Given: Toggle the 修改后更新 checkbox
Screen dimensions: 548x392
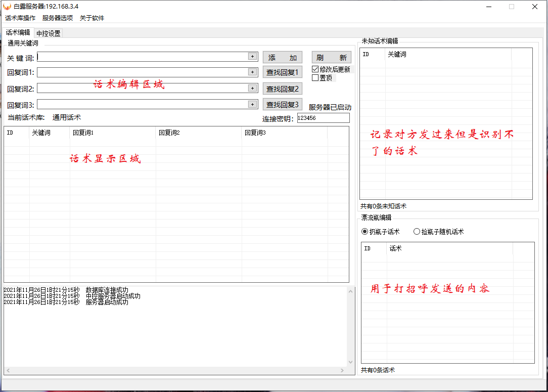Looking at the screenshot, I should click(315, 69).
